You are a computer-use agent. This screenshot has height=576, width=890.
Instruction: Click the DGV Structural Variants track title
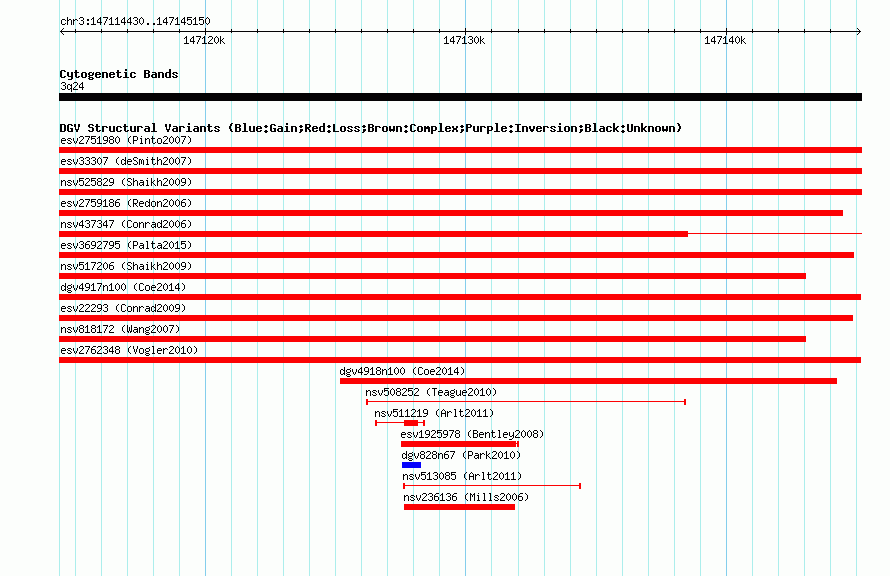[370, 128]
